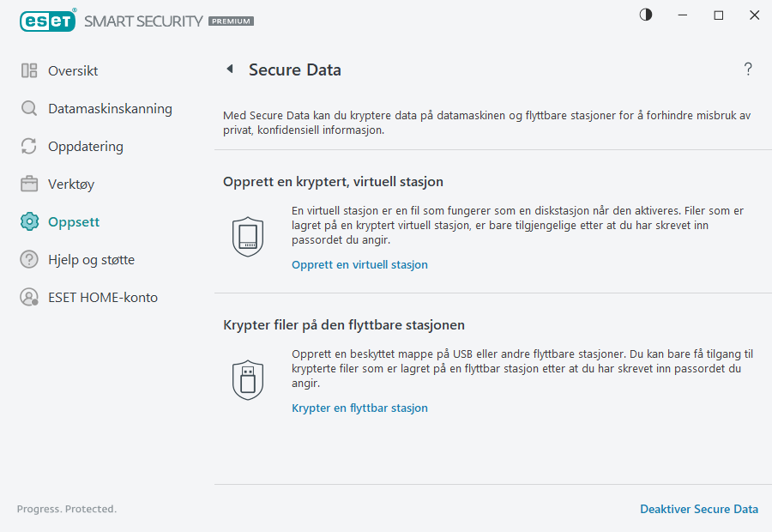
Task: Disable Secure Data via Deaktiver link
Action: click(699, 509)
